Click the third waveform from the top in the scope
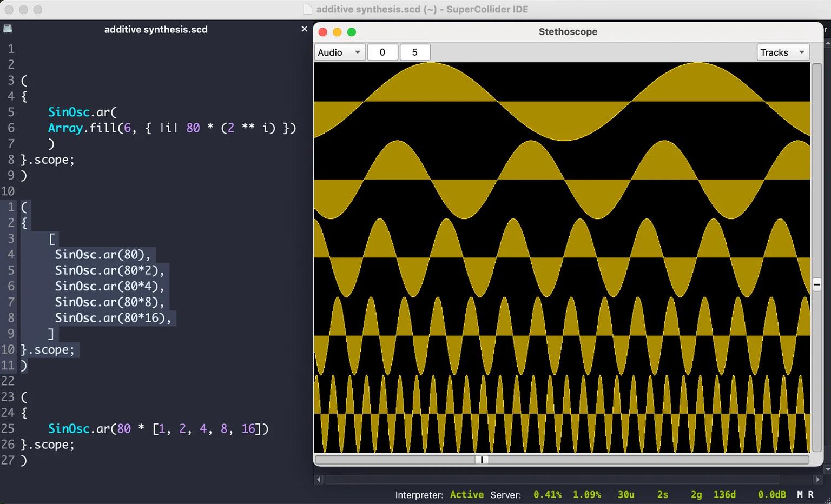The height and width of the screenshot is (504, 831). [x=562, y=257]
